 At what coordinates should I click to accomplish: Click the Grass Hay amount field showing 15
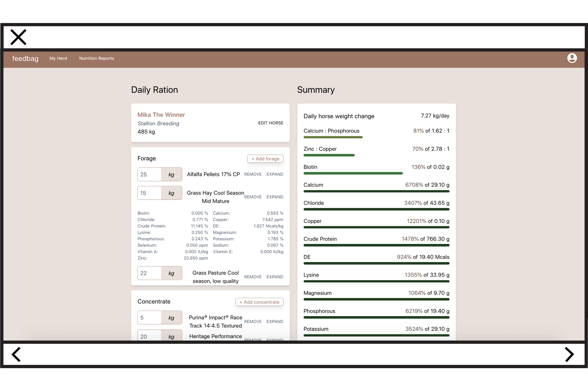point(149,193)
